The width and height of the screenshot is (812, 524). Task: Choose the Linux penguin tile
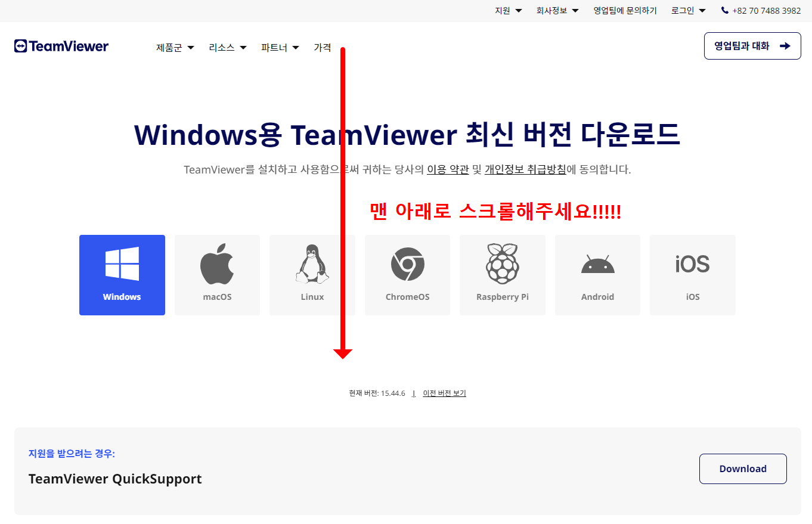click(312, 275)
